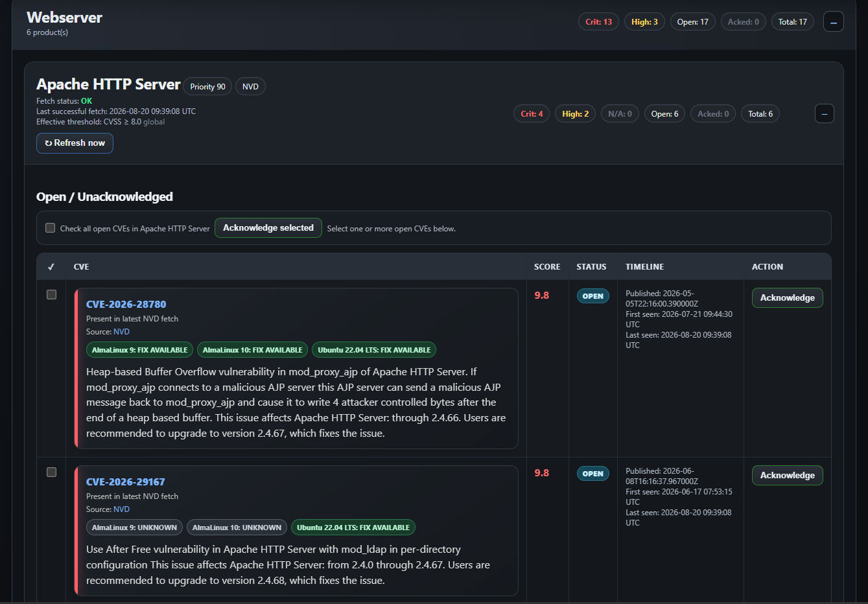Click 'Select one or more open CVEs below' hint
868x604 pixels.
392,229
